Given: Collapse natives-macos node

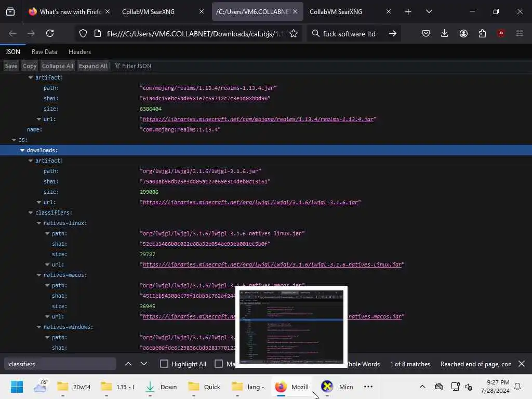Looking at the screenshot, I should click(x=38, y=275).
